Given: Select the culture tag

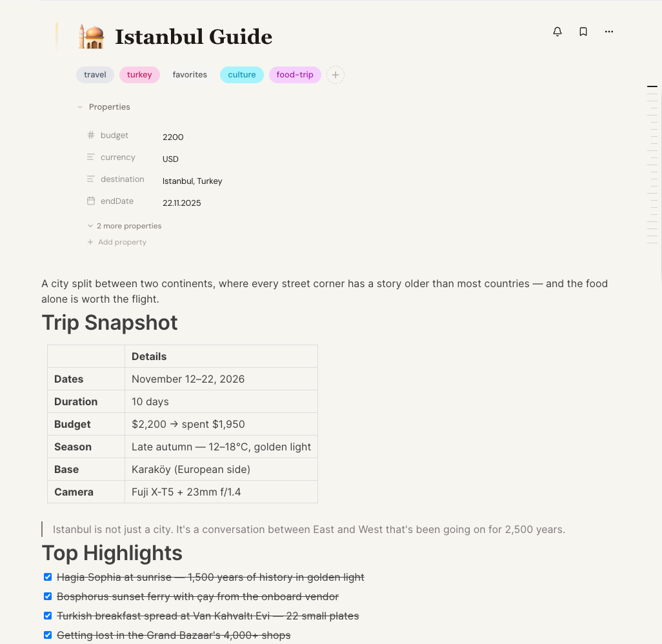Looking at the screenshot, I should click(241, 74).
